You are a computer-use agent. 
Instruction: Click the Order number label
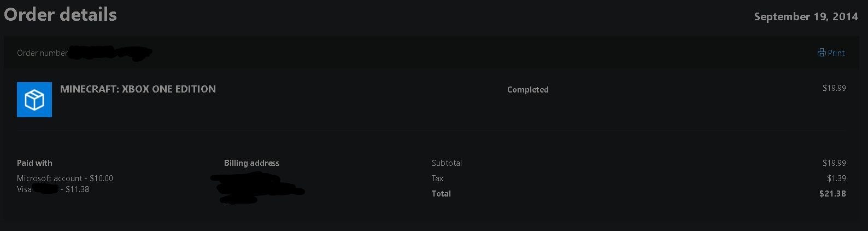pos(42,53)
